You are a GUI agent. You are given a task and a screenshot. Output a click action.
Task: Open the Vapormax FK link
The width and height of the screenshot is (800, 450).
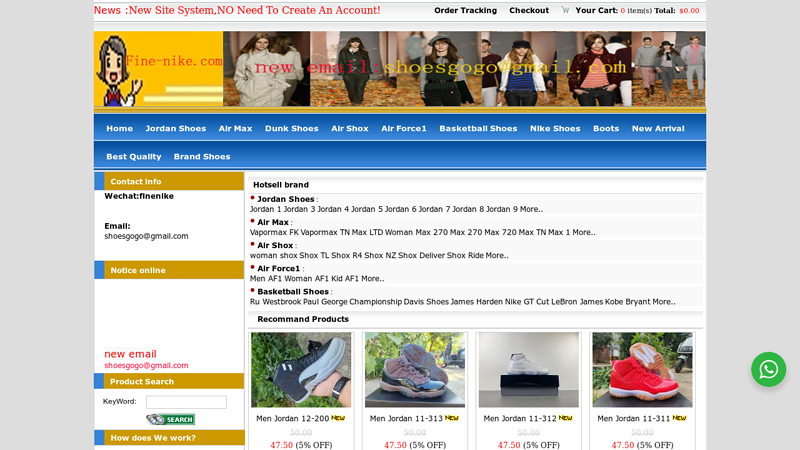pyautogui.click(x=273, y=232)
